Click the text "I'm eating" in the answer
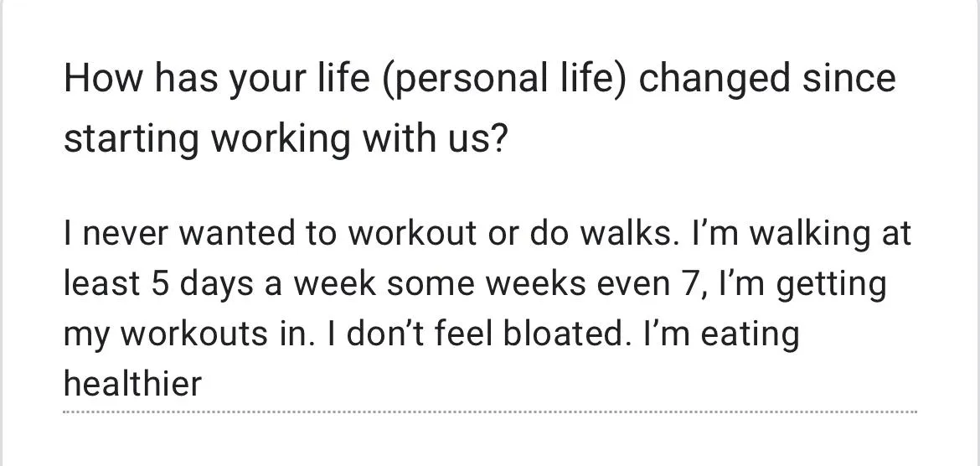 click(721, 334)
